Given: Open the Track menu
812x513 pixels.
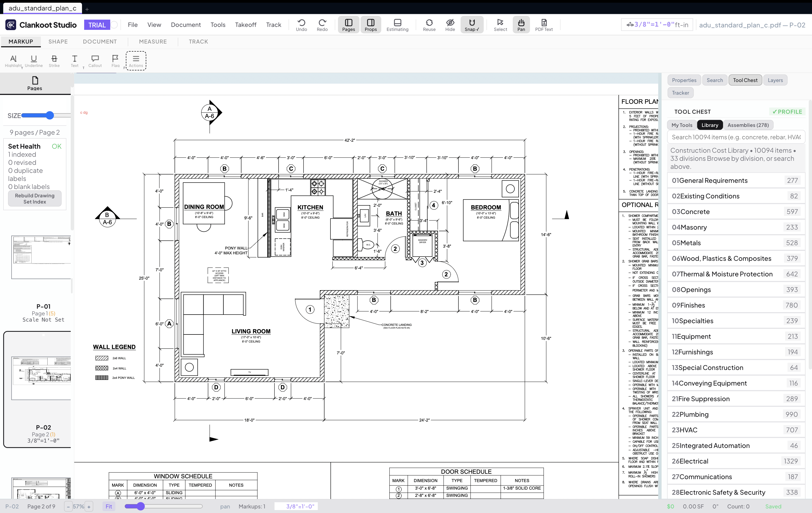Looking at the screenshot, I should 273,25.
